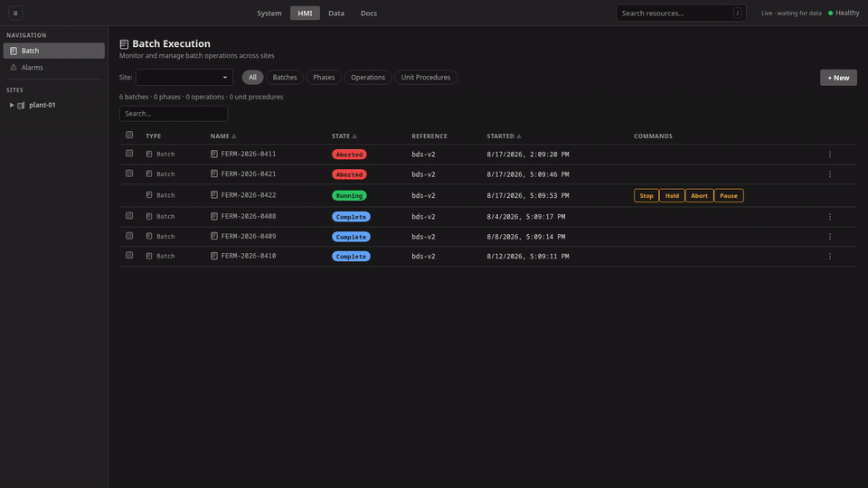The height and width of the screenshot is (488, 868).
Task: Check the FERM-2026-0421 row checkbox
Action: point(129,174)
